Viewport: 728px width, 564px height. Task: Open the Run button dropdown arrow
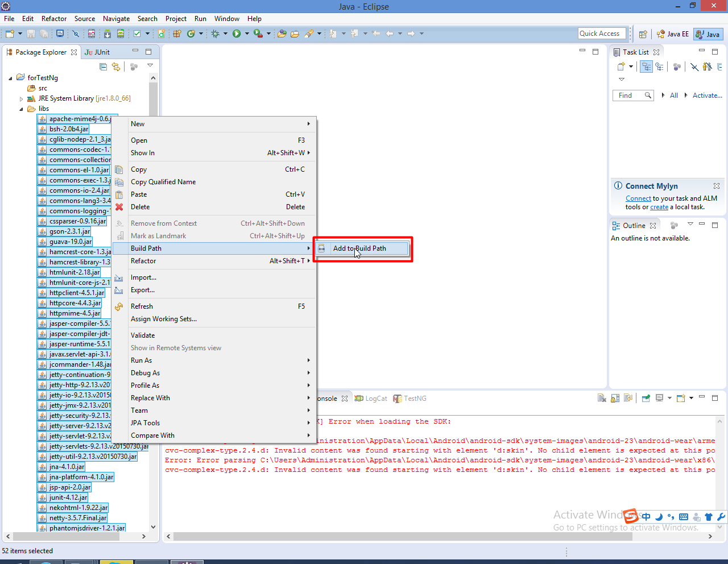(x=247, y=34)
